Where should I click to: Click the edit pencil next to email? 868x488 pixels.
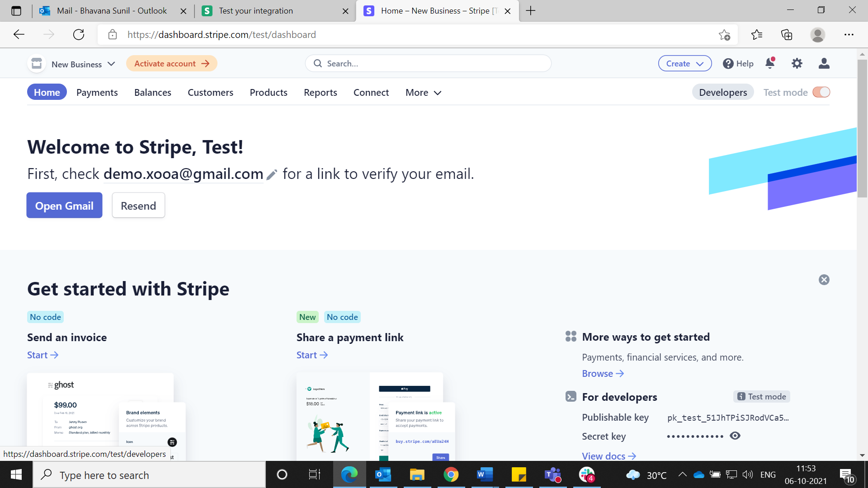pyautogui.click(x=272, y=175)
